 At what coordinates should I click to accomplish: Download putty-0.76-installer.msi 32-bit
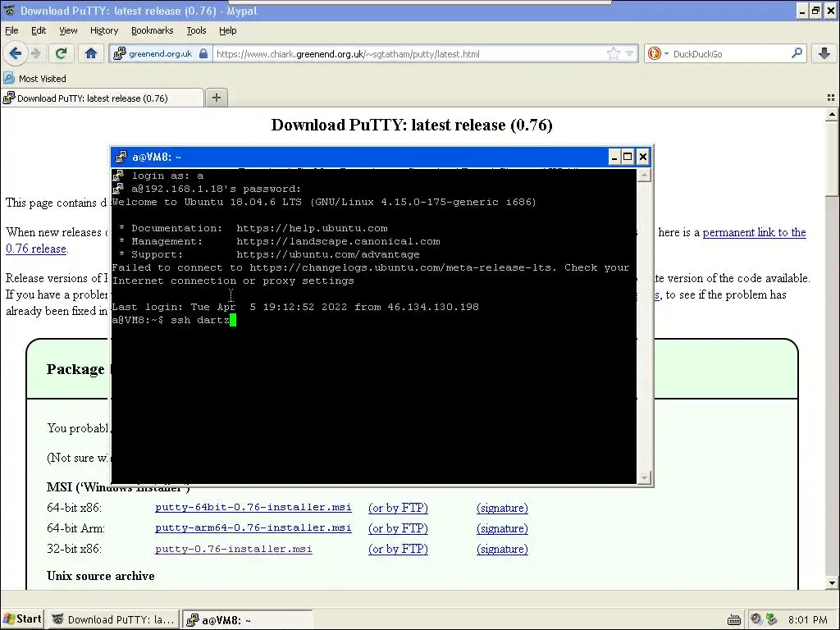[234, 549]
